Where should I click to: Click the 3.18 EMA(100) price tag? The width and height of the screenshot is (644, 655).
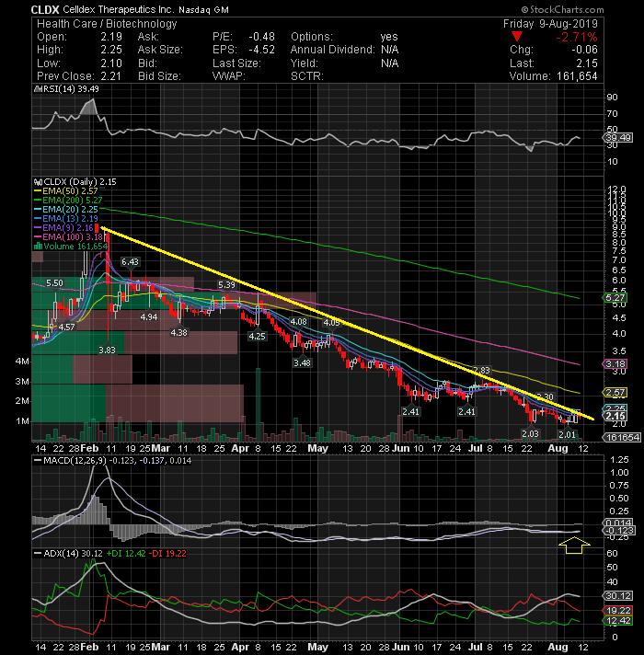[x=615, y=364]
